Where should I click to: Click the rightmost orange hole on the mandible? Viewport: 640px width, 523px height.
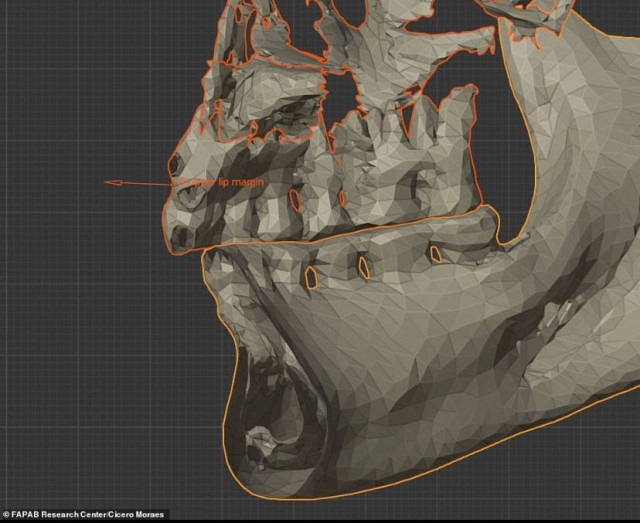click(x=435, y=255)
